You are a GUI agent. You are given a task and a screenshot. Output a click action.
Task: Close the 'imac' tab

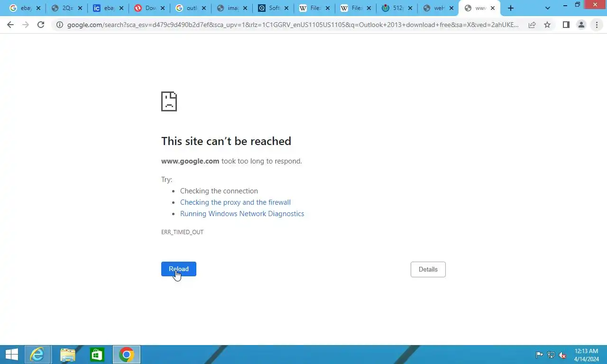point(245,8)
